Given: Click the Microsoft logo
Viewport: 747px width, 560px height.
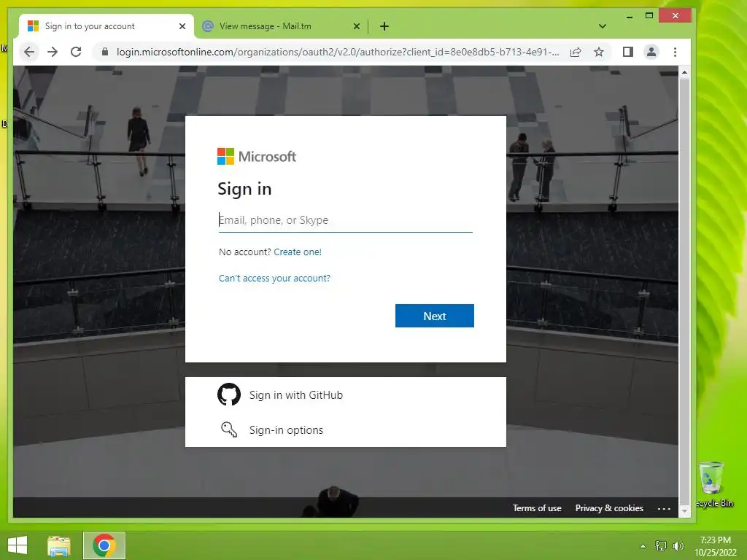Looking at the screenshot, I should (257, 156).
